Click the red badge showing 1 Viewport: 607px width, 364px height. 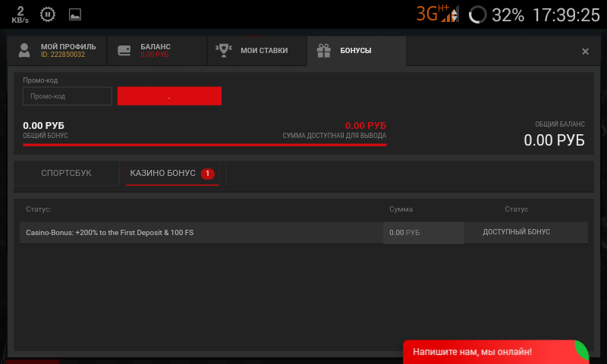click(207, 174)
